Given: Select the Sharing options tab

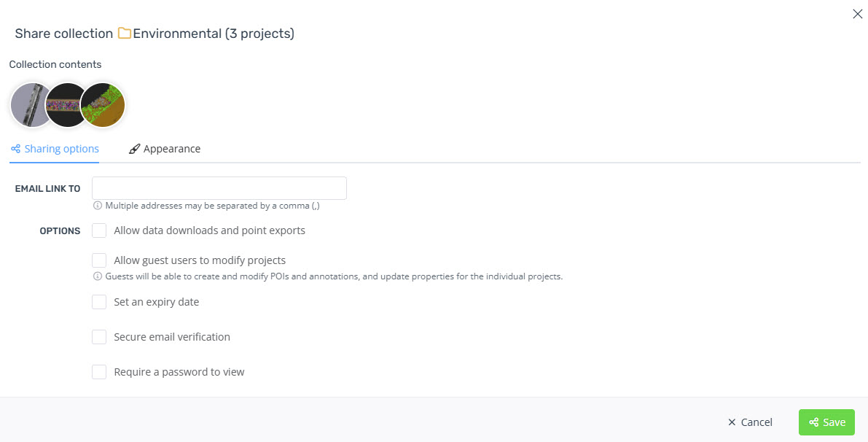Looking at the screenshot, I should coord(55,149).
